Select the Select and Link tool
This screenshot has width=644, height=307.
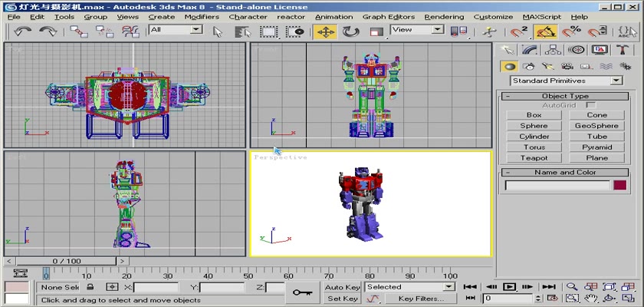78,31
